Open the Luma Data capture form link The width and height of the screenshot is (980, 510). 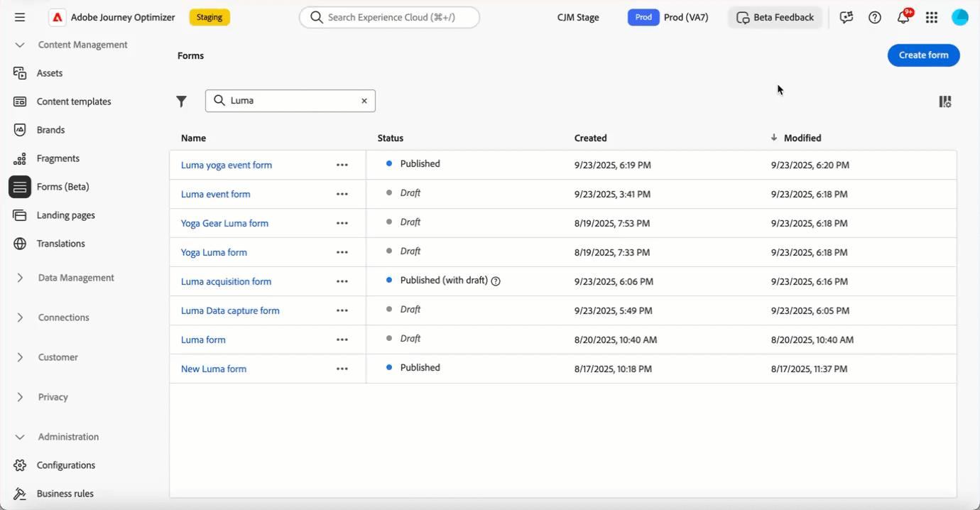pyautogui.click(x=230, y=310)
